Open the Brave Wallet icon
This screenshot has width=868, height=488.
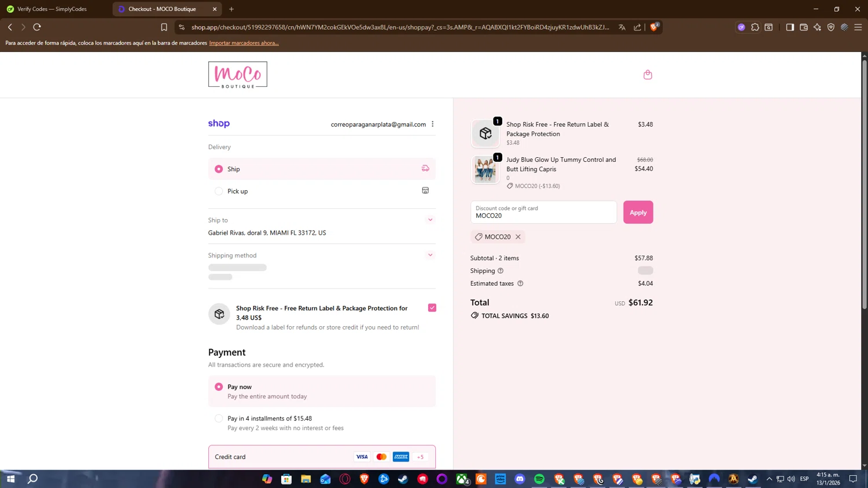(804, 27)
